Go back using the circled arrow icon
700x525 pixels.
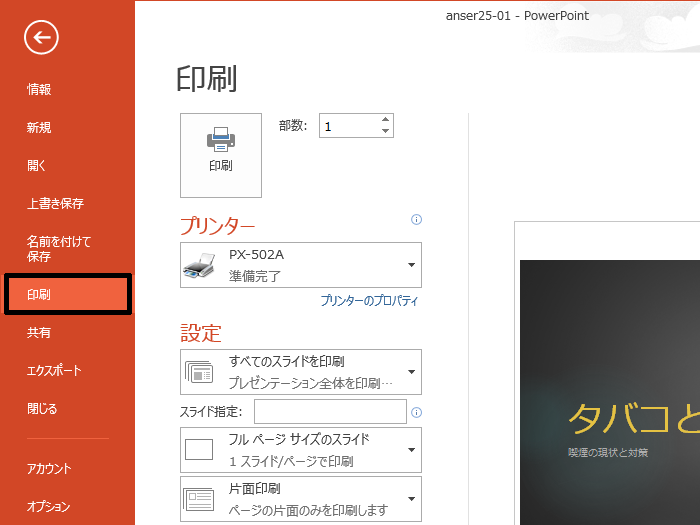tap(41, 38)
